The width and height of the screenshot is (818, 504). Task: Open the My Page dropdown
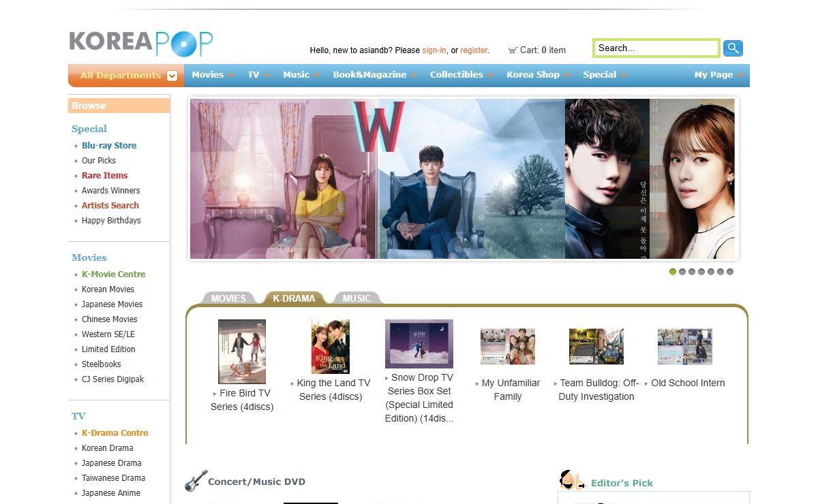(718, 75)
